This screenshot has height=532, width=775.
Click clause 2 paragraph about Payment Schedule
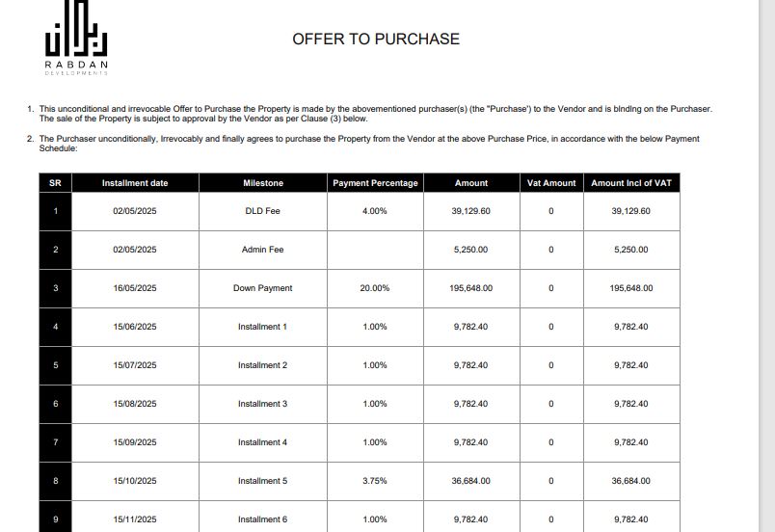click(363, 144)
